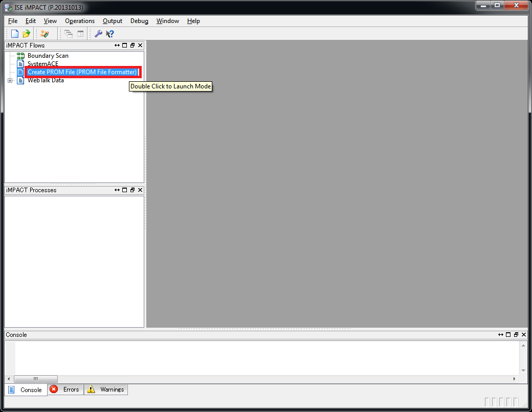The width and height of the screenshot is (532, 412).
Task: Open the Operations menu
Action: [x=80, y=21]
